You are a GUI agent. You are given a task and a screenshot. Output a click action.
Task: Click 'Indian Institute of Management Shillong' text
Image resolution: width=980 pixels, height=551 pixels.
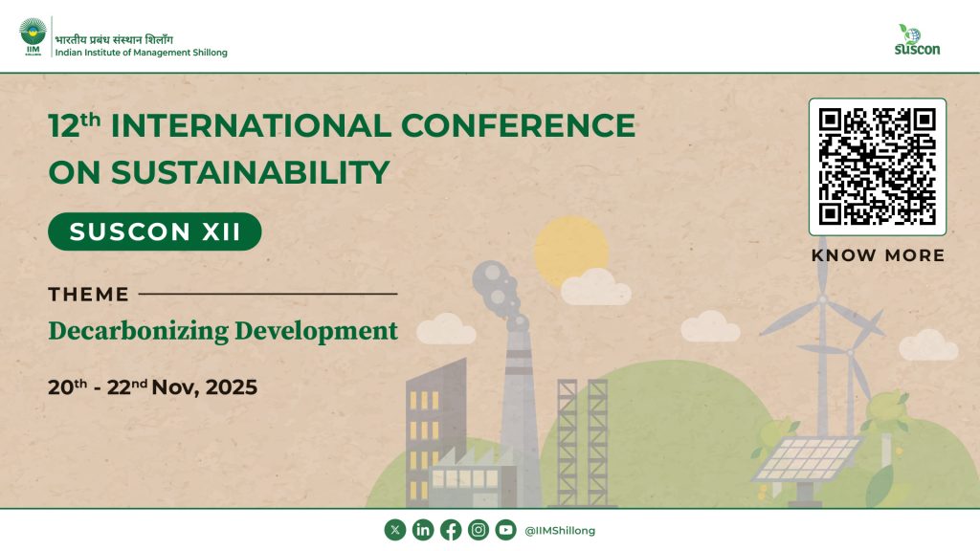pyautogui.click(x=142, y=53)
